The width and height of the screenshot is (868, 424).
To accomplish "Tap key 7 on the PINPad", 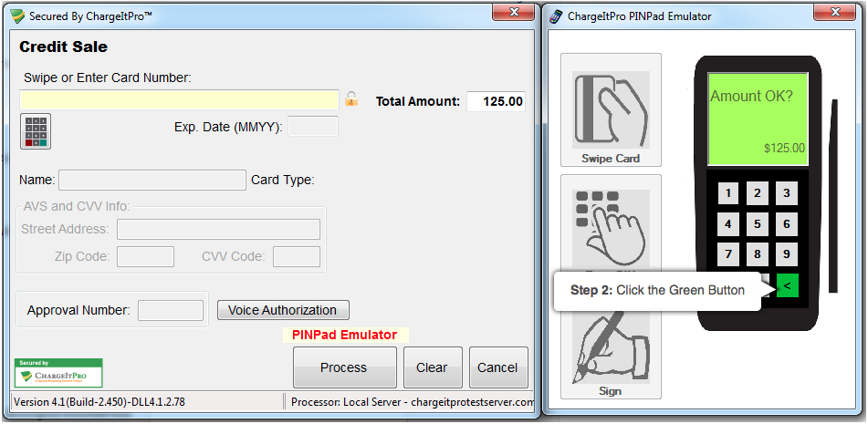I will (728, 254).
